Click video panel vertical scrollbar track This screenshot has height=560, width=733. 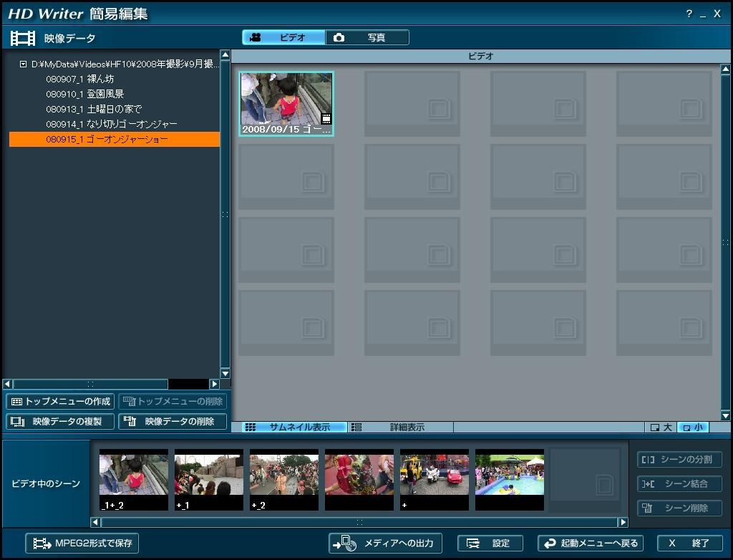[x=726, y=242]
